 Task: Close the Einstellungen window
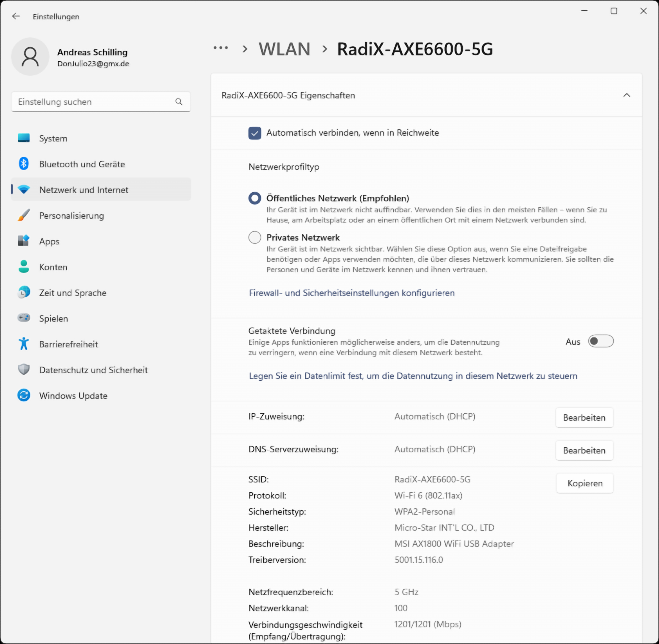pos(643,11)
